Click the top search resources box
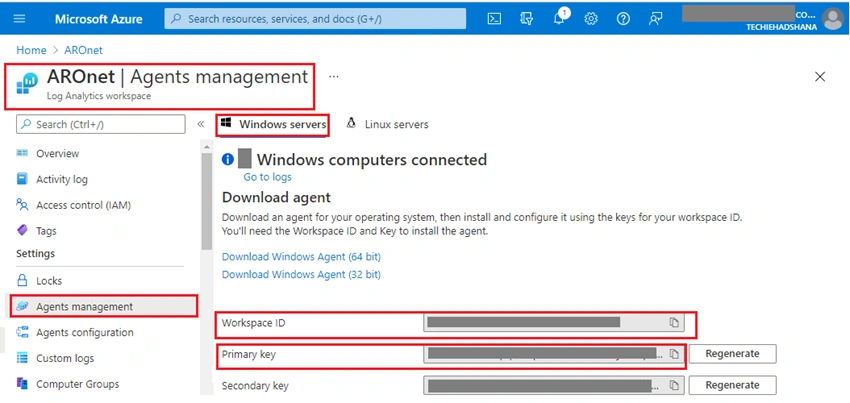Viewport: 850px width, 403px height. point(315,18)
